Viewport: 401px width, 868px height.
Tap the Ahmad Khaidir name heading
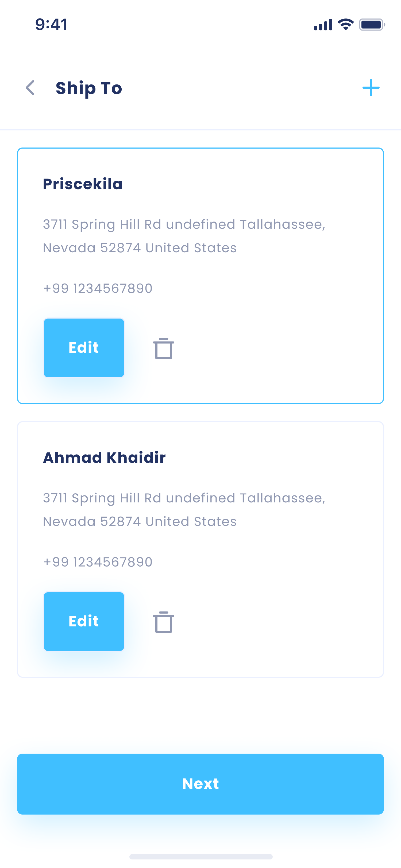tap(104, 458)
